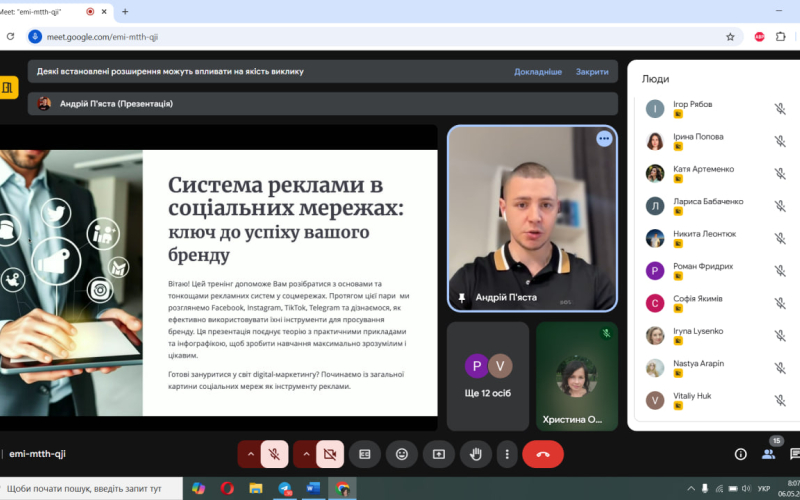800x500 pixels.
Task: Reload the page
Action: pos(10,37)
